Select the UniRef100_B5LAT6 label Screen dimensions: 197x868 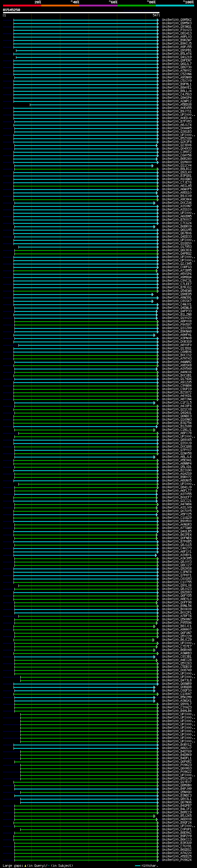tap(177, 54)
